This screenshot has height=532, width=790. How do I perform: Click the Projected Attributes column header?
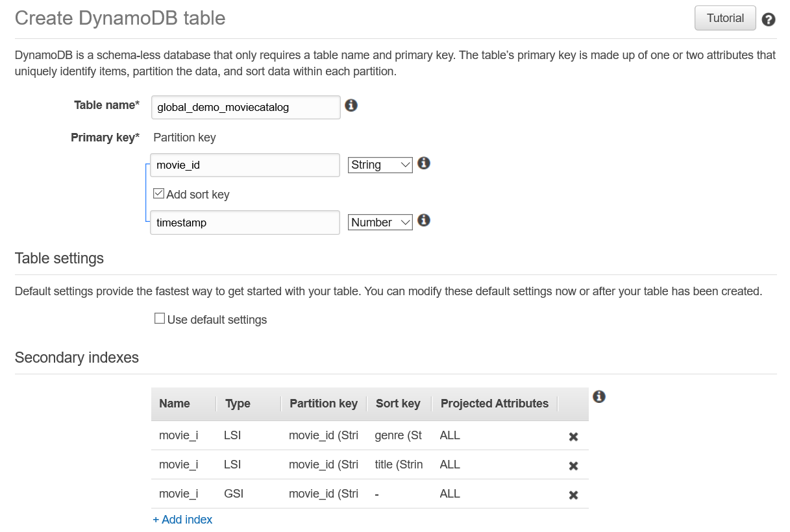point(494,404)
